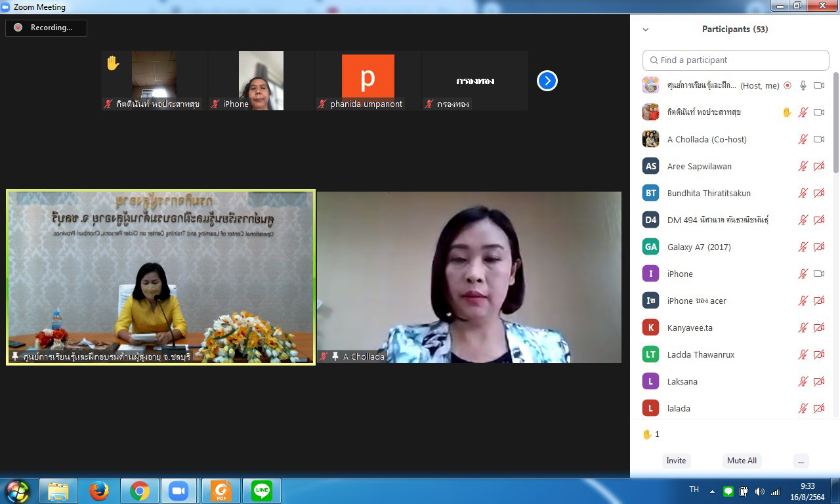Click the host's recording indicator icon
Viewport: 840px width, 504px height.
(787, 85)
